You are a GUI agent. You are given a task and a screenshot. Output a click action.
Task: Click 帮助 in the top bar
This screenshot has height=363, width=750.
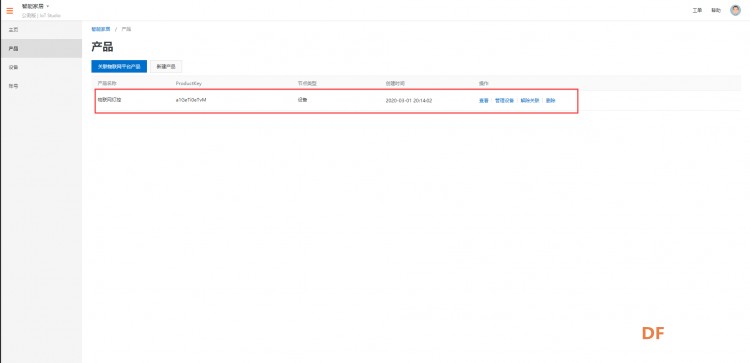tap(716, 11)
